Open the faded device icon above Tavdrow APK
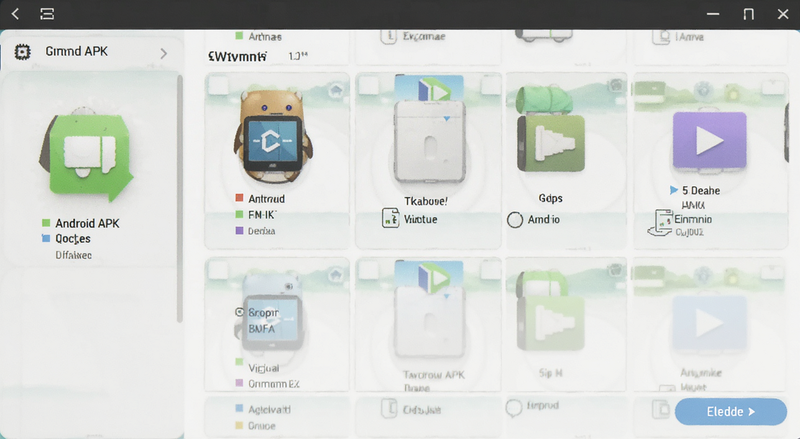This screenshot has height=439, width=800. (x=430, y=322)
